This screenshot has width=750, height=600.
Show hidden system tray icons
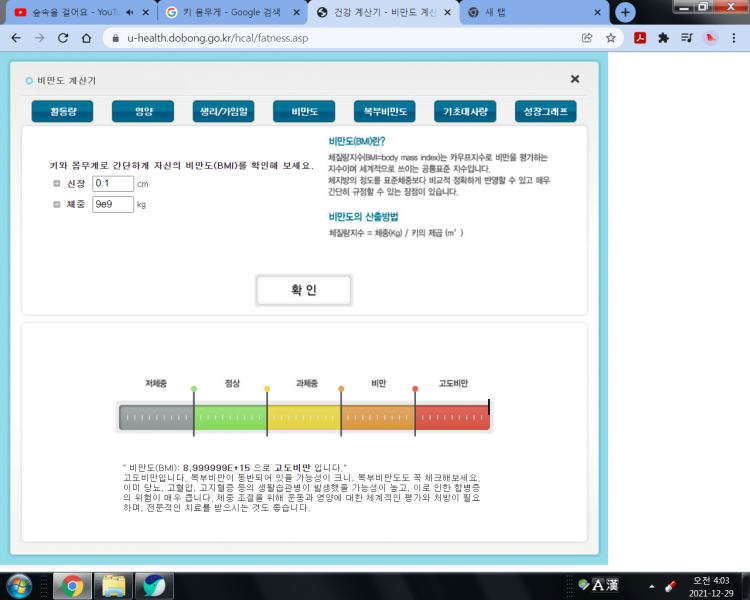tap(651, 586)
